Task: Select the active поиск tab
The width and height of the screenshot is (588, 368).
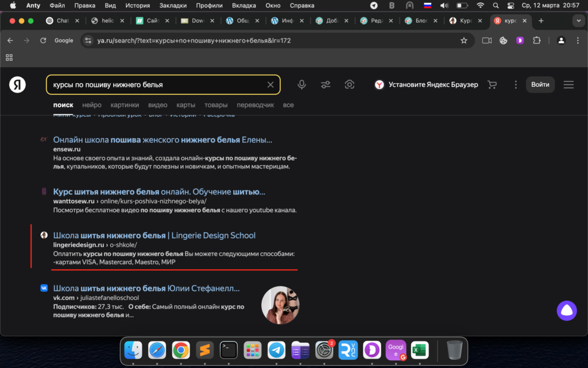Action: (63, 105)
